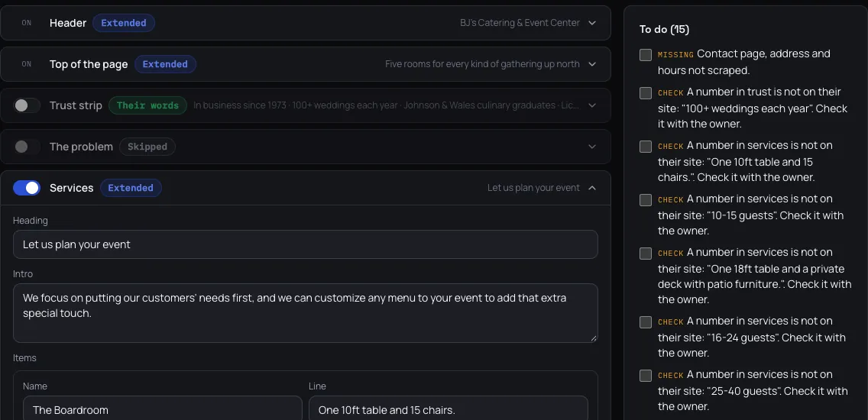868x420 pixels.
Task: Click the "Five rooms for every kind of gathering" summary
Action: [482, 64]
